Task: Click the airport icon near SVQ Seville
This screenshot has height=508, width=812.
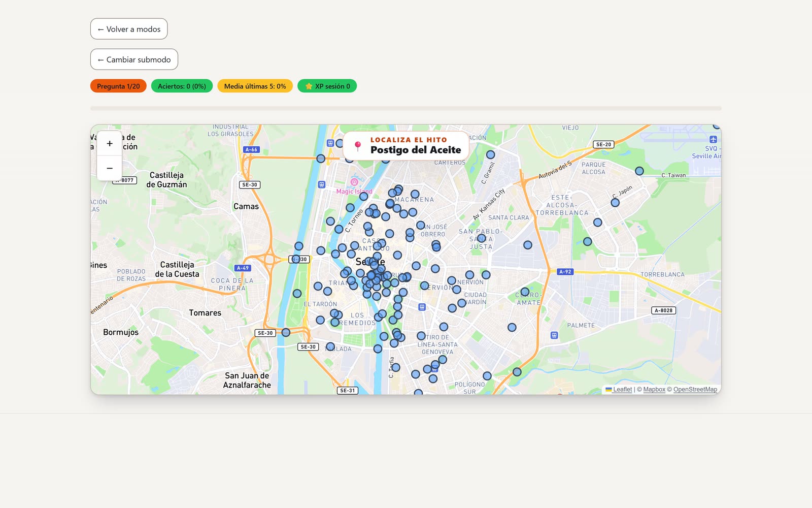Action: (x=713, y=139)
